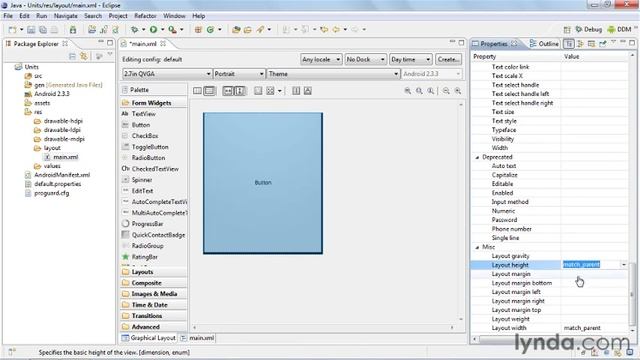Open the Day time dropdown
The image size is (640, 360).
(410, 59)
